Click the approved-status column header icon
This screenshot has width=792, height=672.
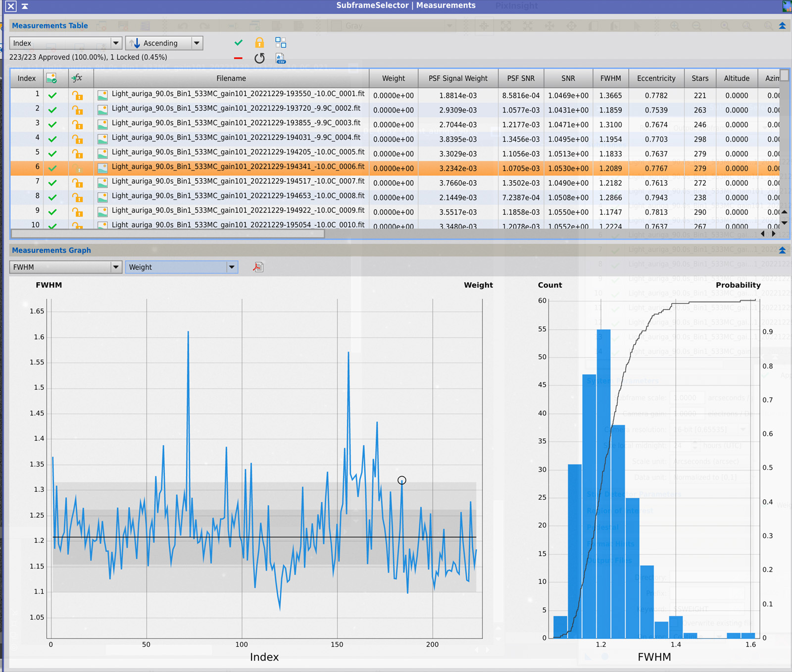(51, 78)
